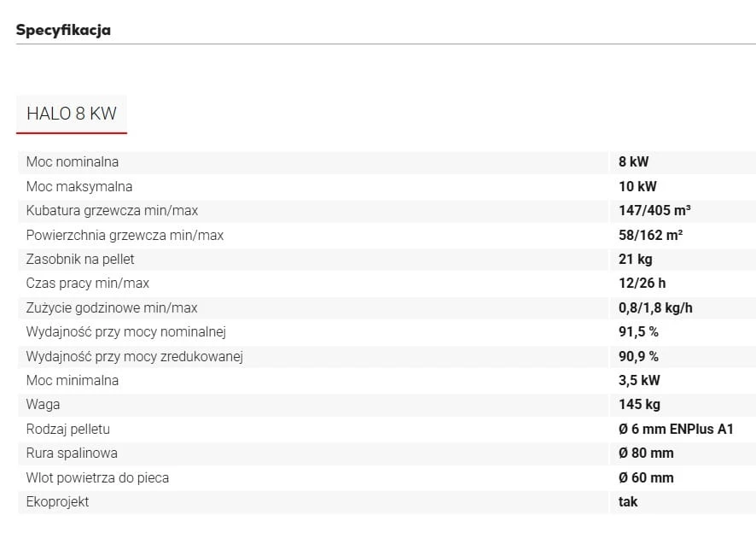Click the 145 kg weight value
The width and height of the screenshot is (756, 544).
pos(639,405)
